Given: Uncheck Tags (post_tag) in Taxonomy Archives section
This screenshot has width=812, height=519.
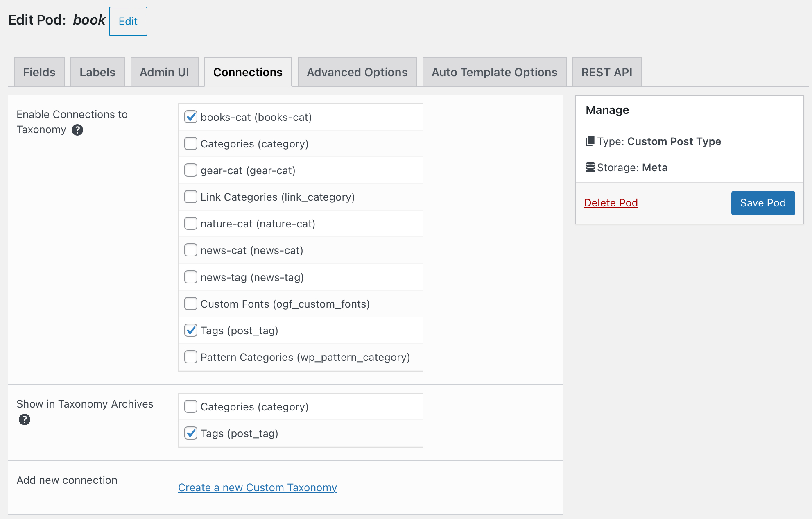Looking at the screenshot, I should point(191,433).
